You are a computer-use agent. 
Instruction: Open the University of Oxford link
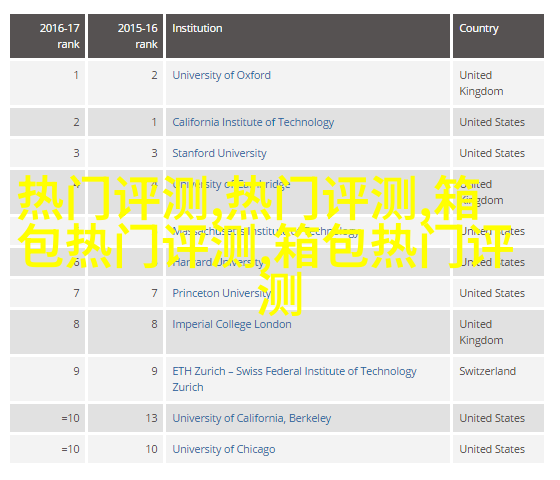point(221,75)
